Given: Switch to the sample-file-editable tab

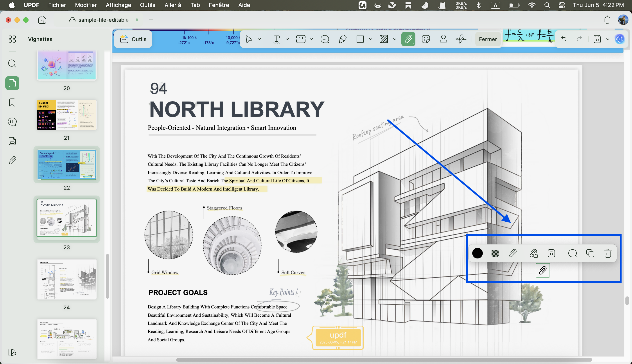Looking at the screenshot, I should (x=104, y=20).
